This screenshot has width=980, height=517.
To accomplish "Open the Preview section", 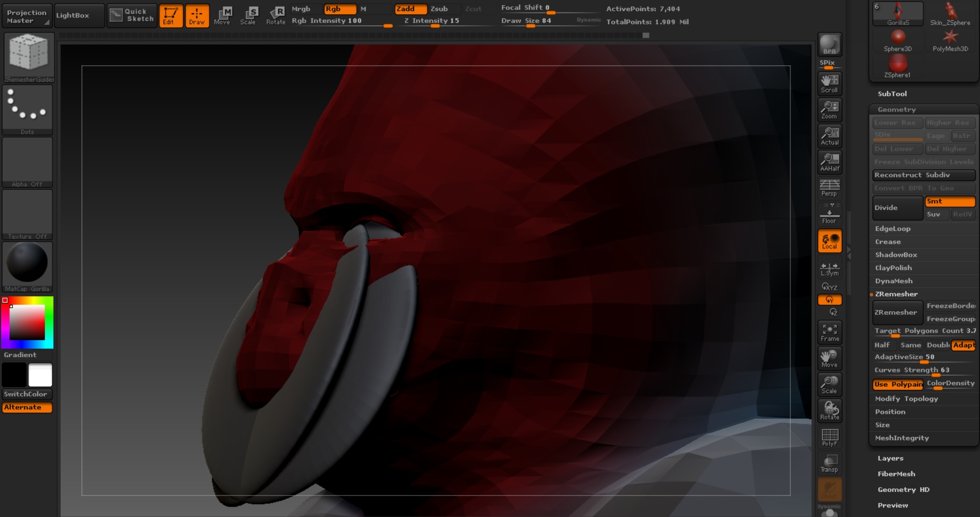I will [893, 505].
